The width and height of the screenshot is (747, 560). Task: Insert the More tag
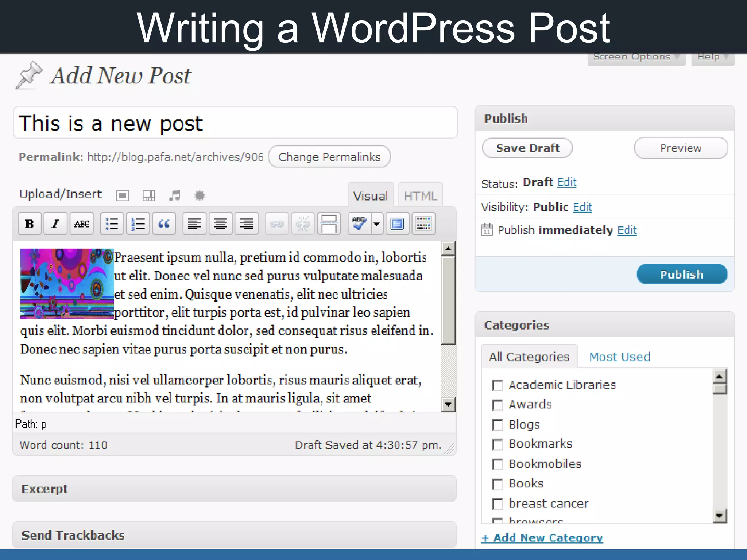[x=329, y=223]
